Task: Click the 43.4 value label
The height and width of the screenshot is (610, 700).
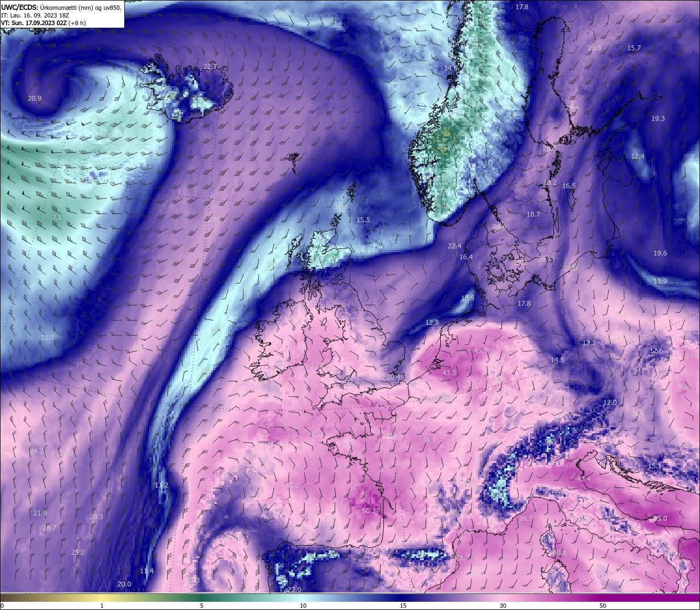Action: click(x=584, y=479)
